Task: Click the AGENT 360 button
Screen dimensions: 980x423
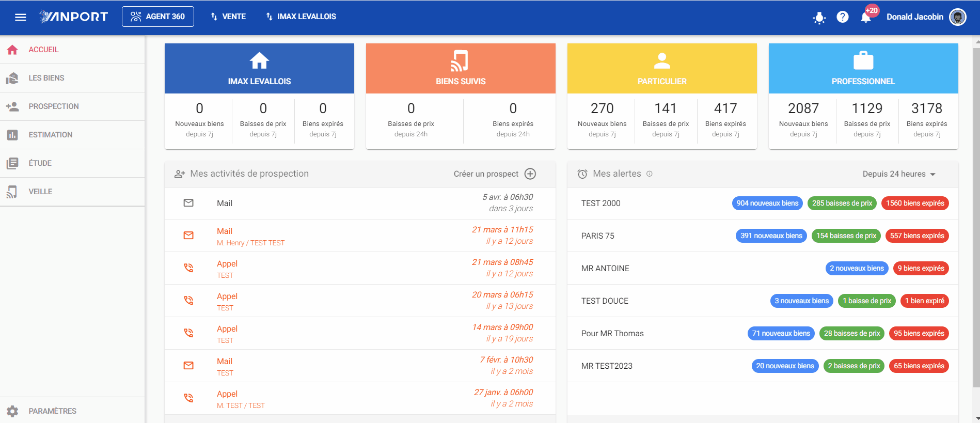Action: 158,17
